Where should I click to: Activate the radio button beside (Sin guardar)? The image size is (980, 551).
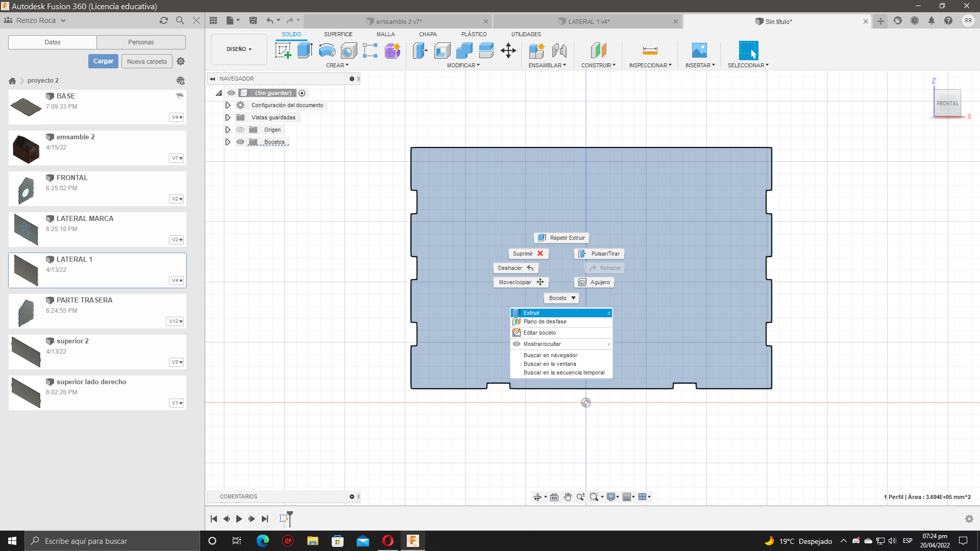(302, 93)
